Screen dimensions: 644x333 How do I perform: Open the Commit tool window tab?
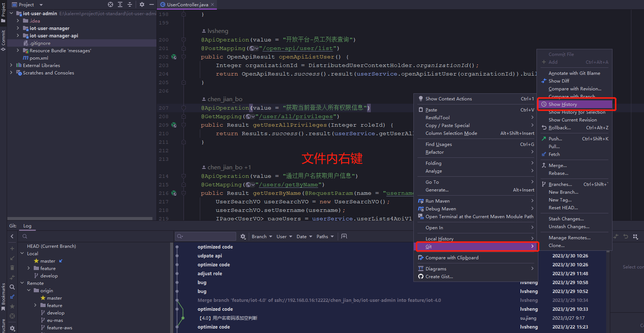(x=3, y=40)
